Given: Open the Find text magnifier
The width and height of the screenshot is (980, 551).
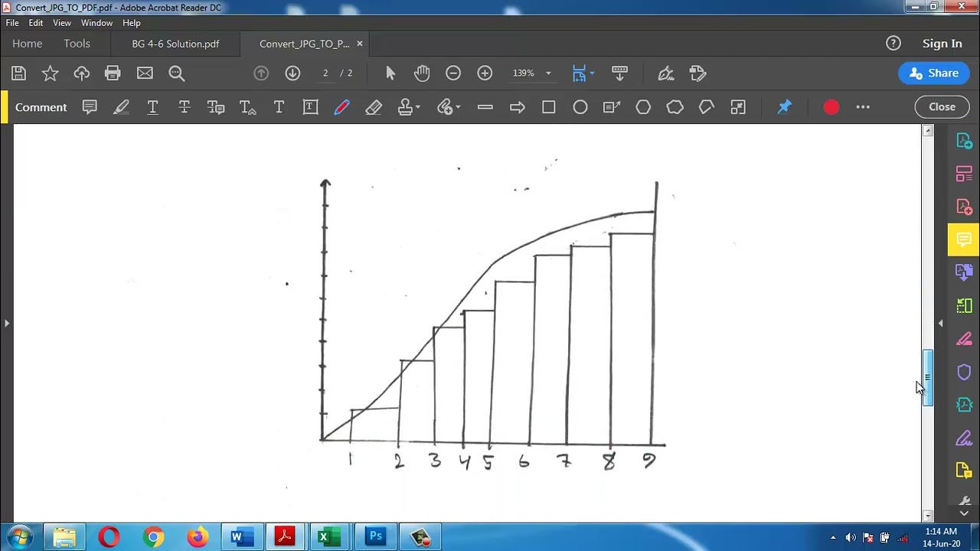Looking at the screenshot, I should point(177,73).
